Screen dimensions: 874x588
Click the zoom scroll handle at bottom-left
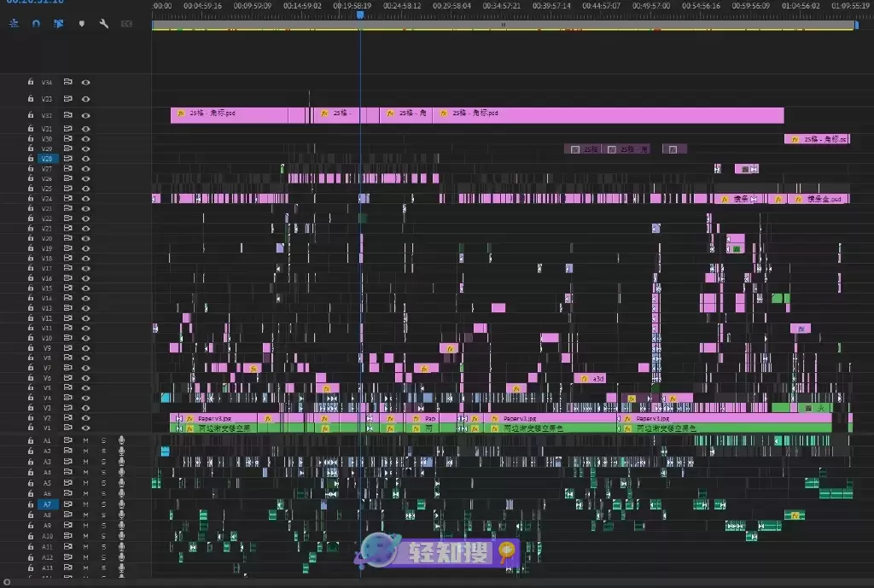(6, 583)
